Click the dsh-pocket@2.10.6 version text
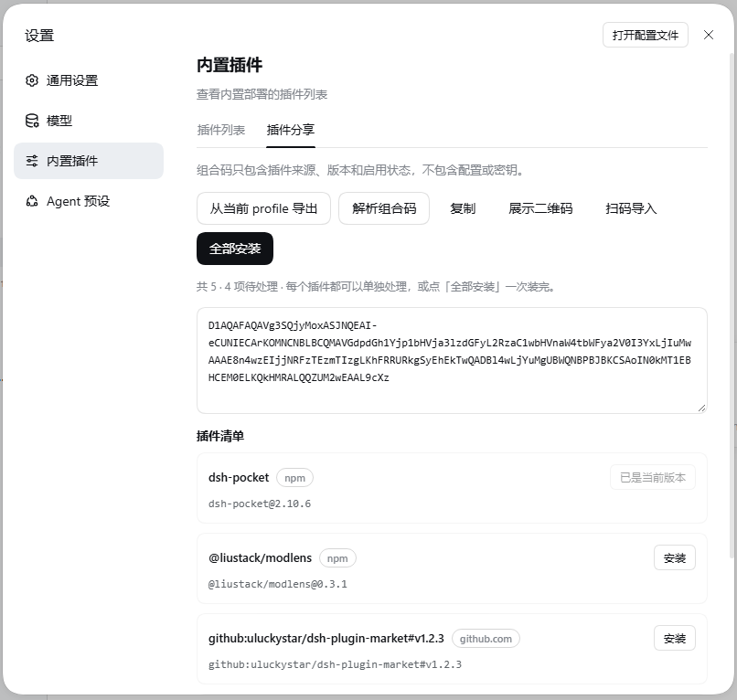The width and height of the screenshot is (737, 700). tap(260, 504)
